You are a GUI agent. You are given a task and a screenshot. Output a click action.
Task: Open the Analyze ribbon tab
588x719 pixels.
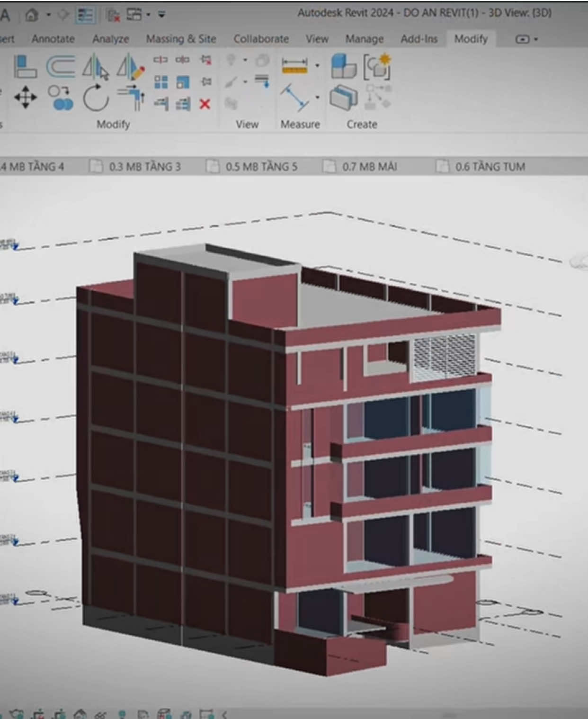coord(111,39)
